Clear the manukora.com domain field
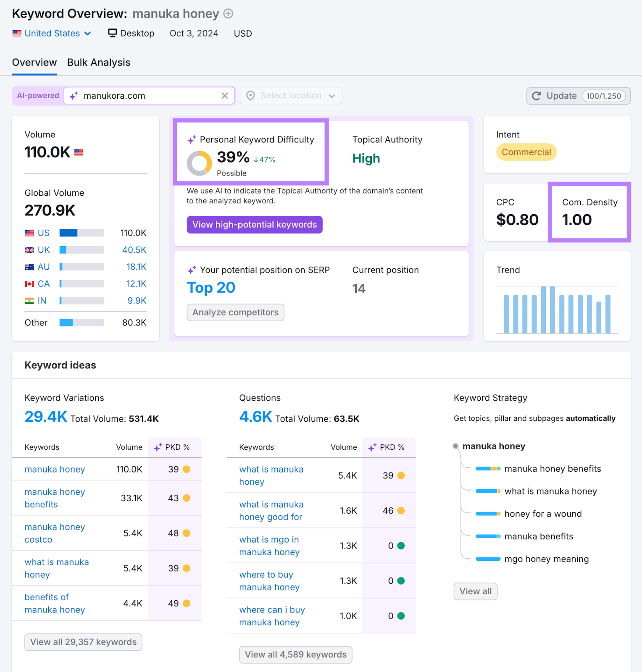642x672 pixels. 225,96
